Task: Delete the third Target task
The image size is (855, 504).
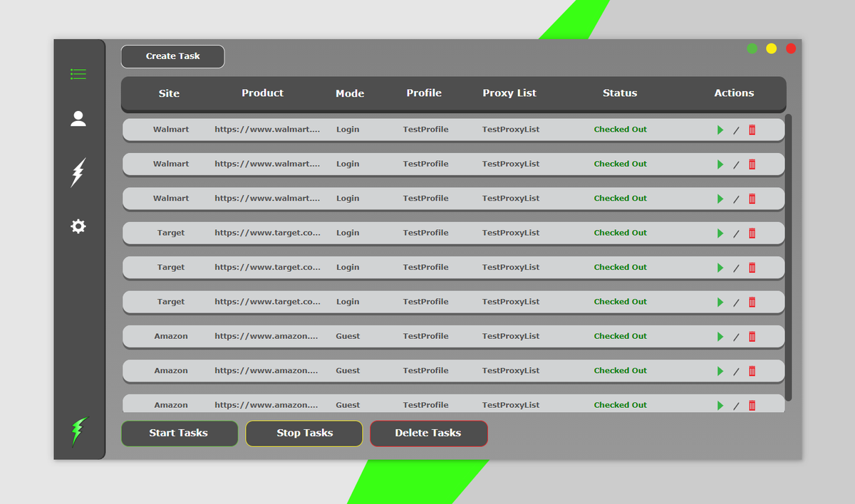Action: click(x=752, y=302)
